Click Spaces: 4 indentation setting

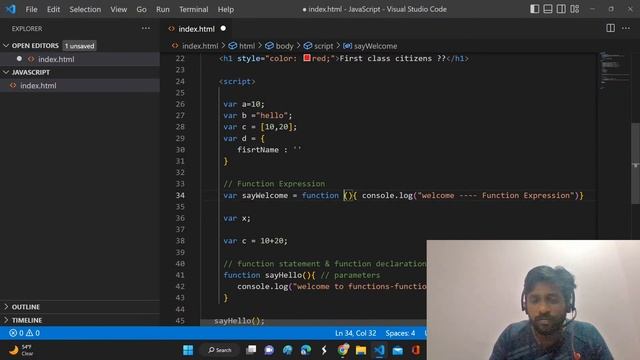400,333
